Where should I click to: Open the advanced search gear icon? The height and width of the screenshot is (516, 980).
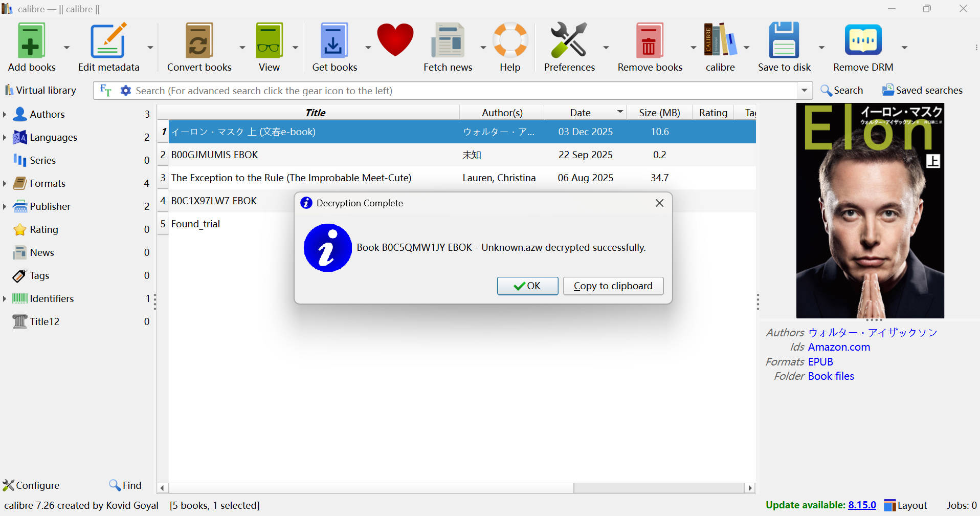pos(125,90)
